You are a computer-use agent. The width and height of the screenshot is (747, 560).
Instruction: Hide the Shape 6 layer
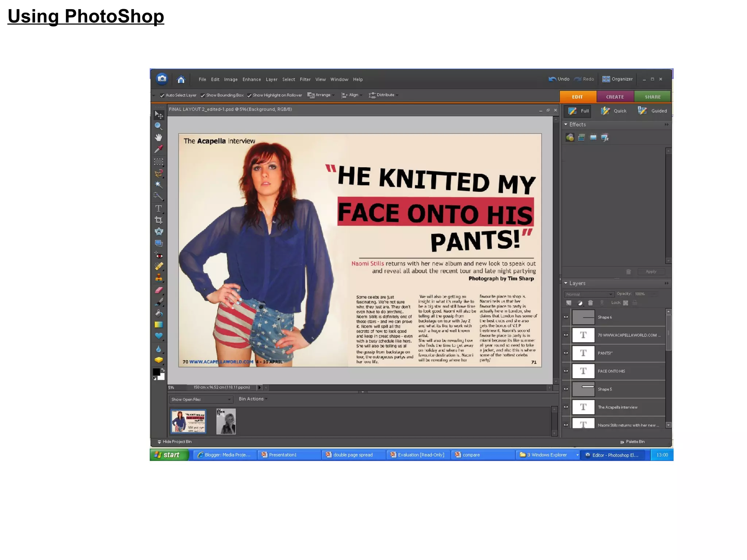coord(566,317)
